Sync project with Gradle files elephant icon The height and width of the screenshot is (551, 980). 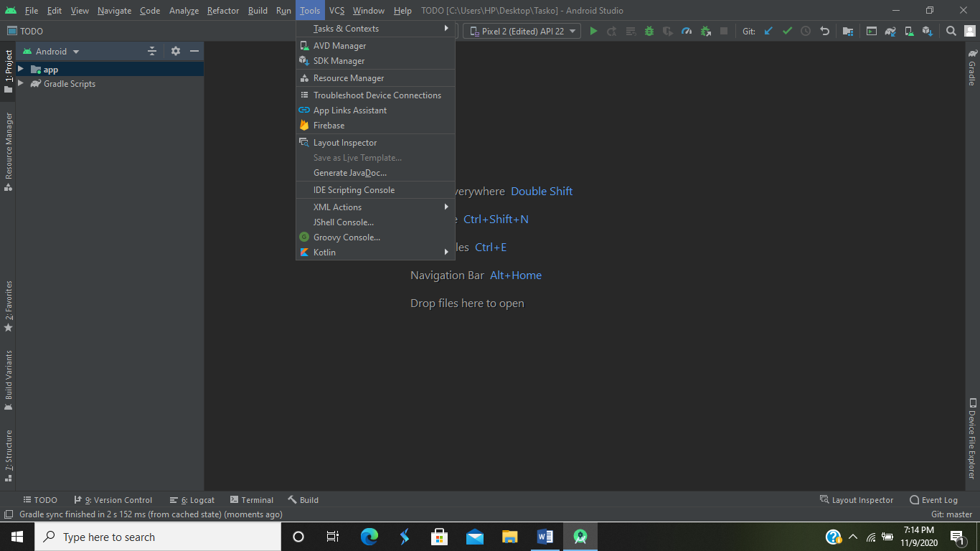pos(890,31)
